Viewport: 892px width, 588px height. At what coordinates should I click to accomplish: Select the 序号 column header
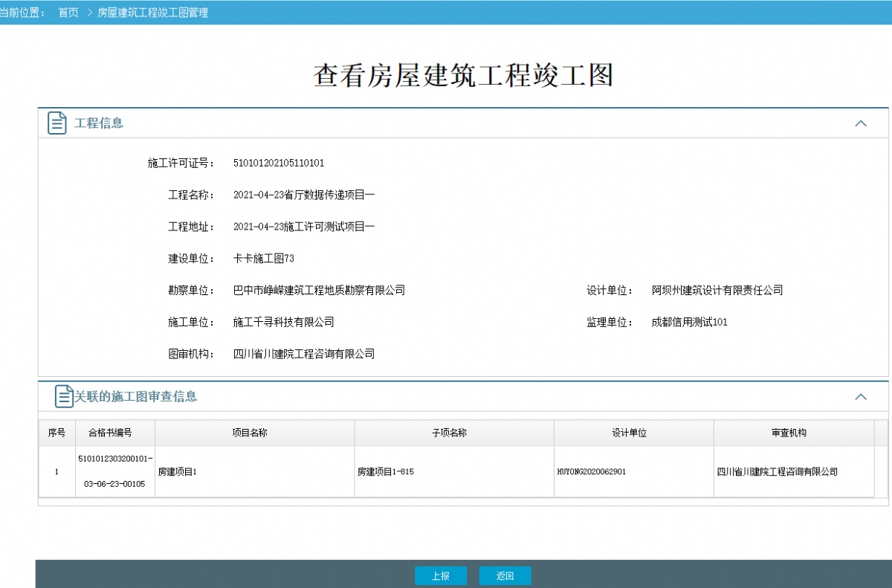(57, 433)
